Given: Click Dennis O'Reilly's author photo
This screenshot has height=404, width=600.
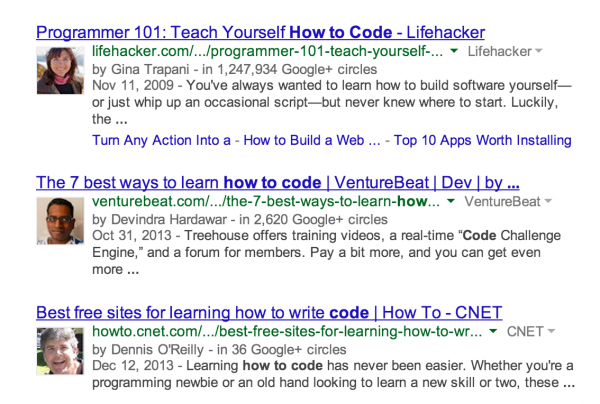Looking at the screenshot, I should click(x=60, y=351).
